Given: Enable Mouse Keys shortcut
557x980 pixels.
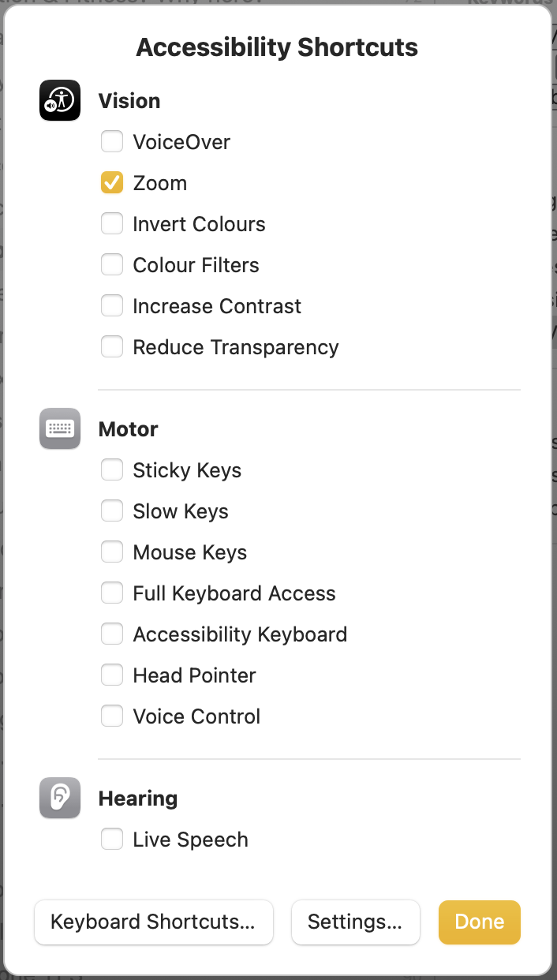Looking at the screenshot, I should click(112, 552).
